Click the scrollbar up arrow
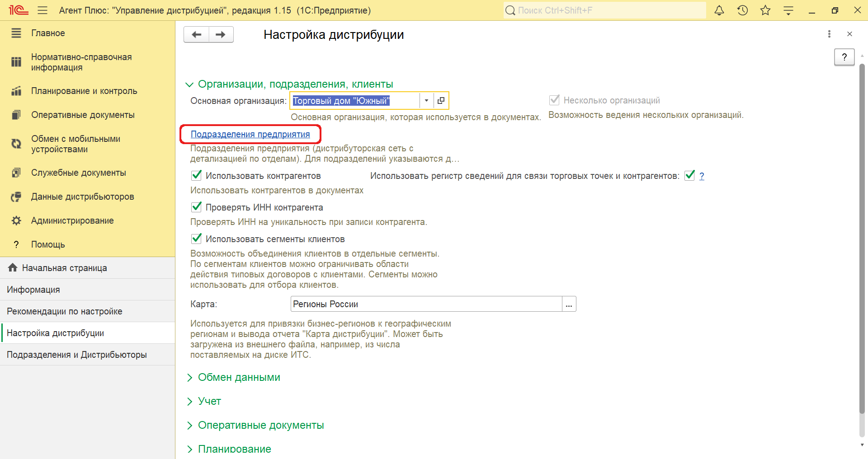This screenshot has height=459, width=868. click(x=862, y=56)
